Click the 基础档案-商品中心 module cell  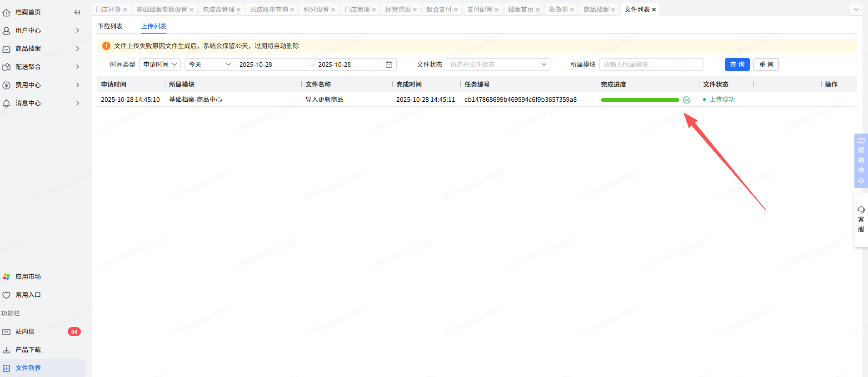195,99
